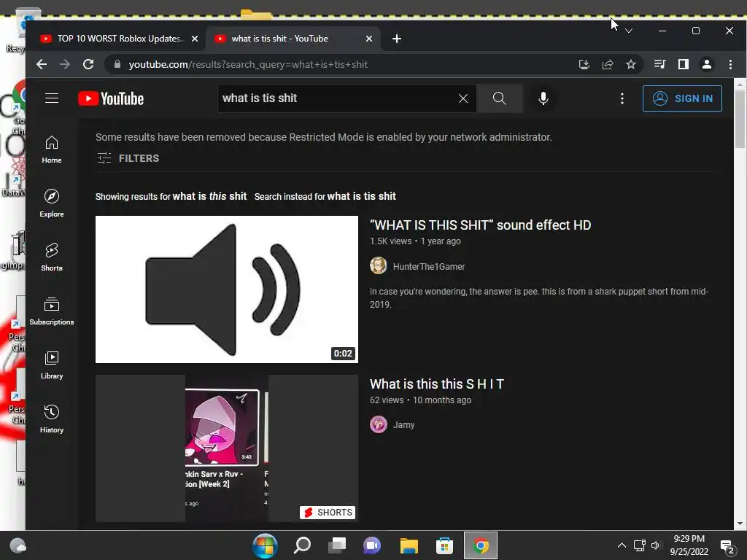747x560 pixels.
Task: Open the Chrome three-dot menu
Action: tap(730, 64)
